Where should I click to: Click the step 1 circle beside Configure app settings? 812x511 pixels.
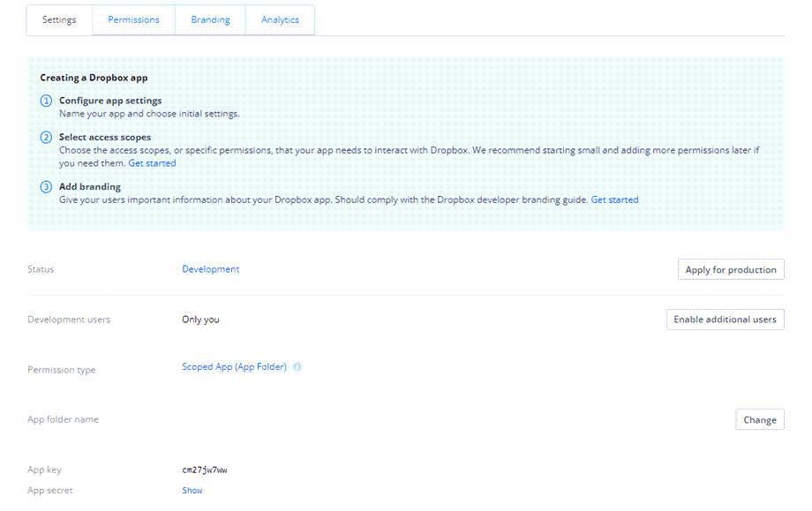(46, 101)
